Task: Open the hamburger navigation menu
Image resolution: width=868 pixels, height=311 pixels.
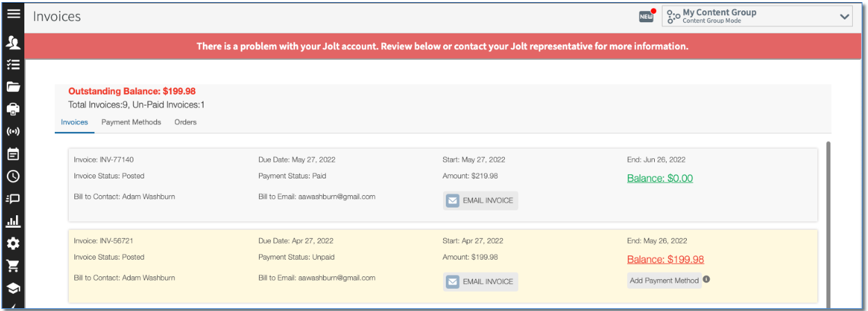Action: [13, 14]
